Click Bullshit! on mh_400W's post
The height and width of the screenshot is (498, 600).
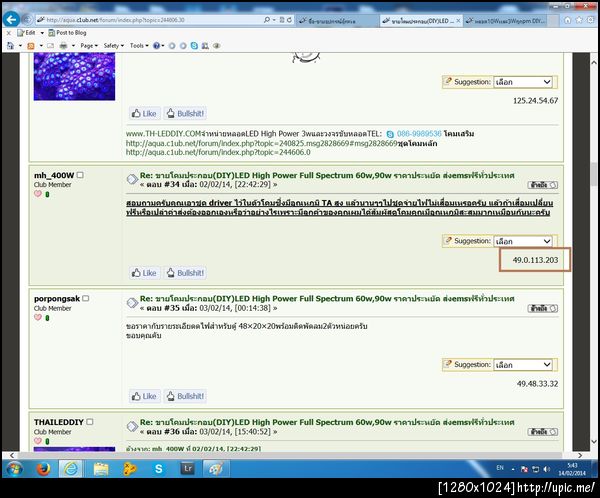[186, 273]
